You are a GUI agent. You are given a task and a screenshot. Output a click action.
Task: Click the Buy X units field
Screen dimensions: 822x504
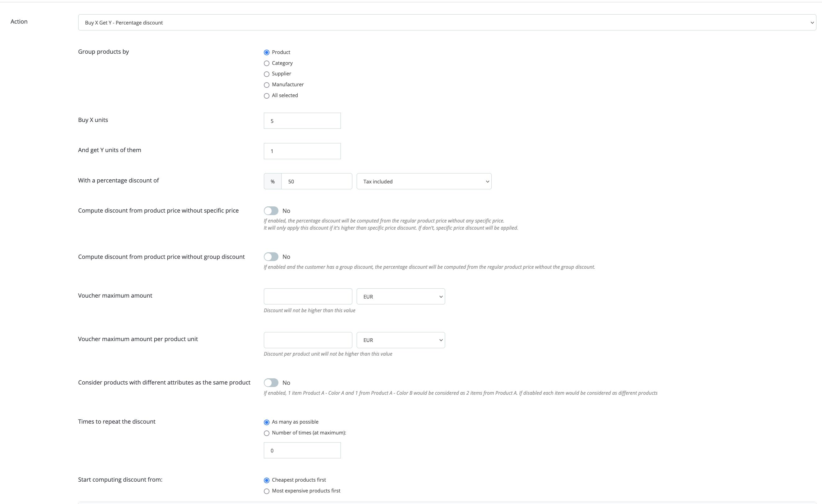tap(302, 121)
